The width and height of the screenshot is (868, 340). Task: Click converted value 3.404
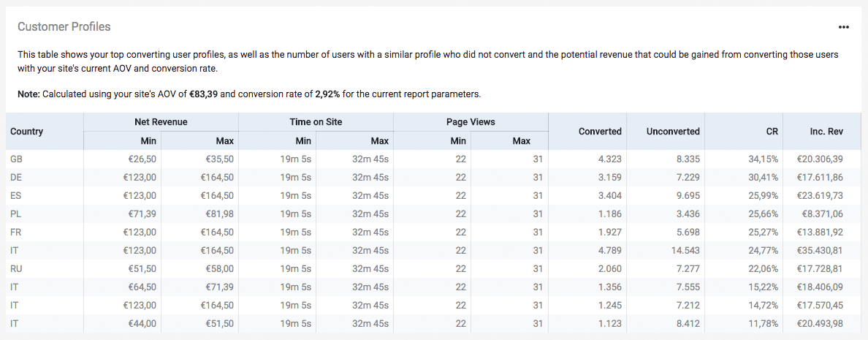tap(611, 195)
